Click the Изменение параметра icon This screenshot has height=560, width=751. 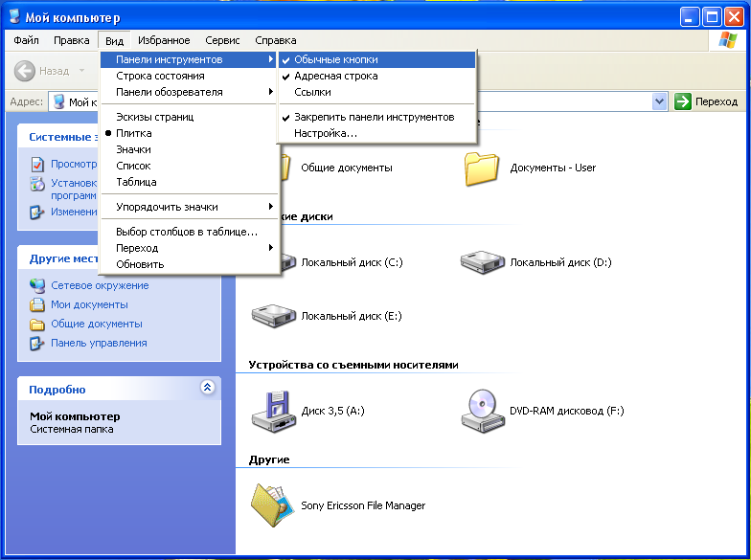pos(36,213)
